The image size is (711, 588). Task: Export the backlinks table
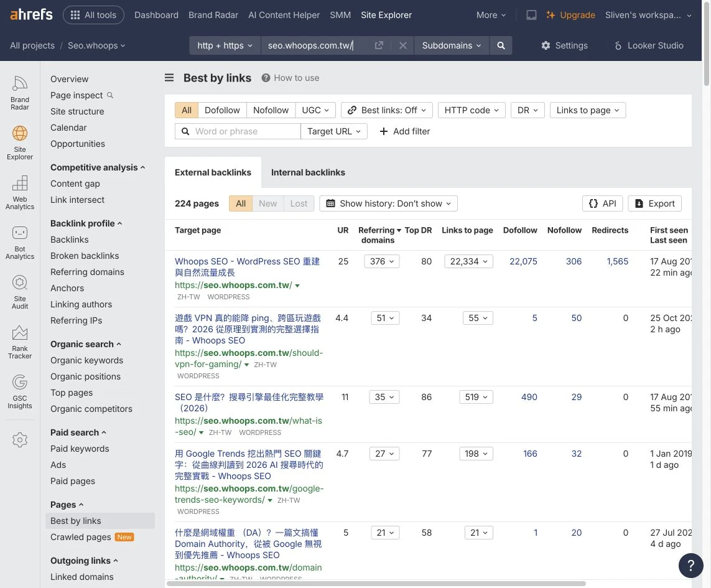point(655,203)
